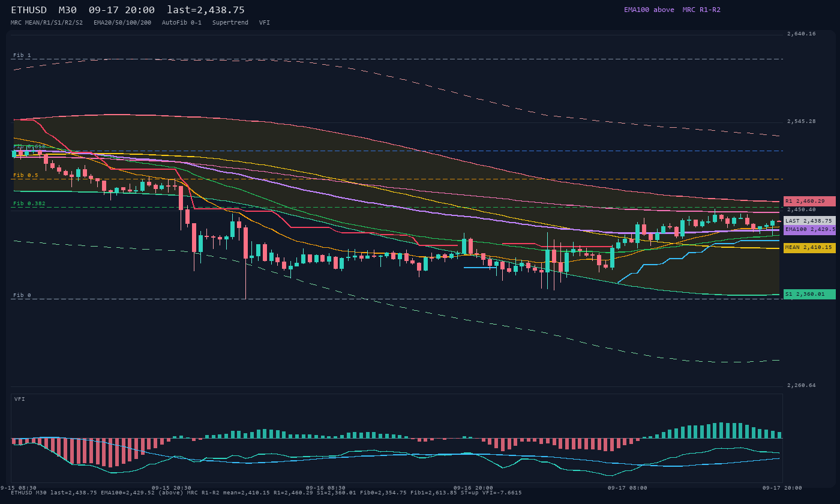840x504 pixels.
Task: Click the Fib 0 level label
Action: 22,295
